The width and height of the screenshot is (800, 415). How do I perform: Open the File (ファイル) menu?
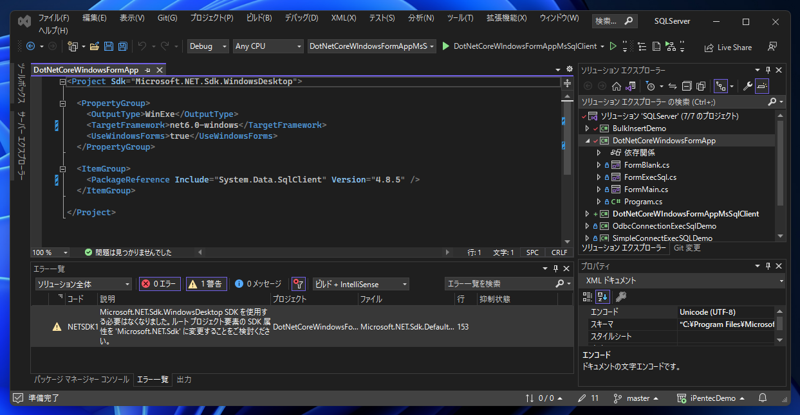[x=54, y=18]
